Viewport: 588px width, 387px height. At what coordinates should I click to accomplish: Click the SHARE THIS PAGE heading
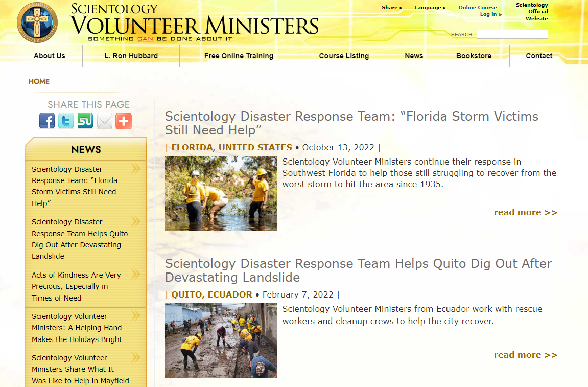pyautogui.click(x=88, y=104)
